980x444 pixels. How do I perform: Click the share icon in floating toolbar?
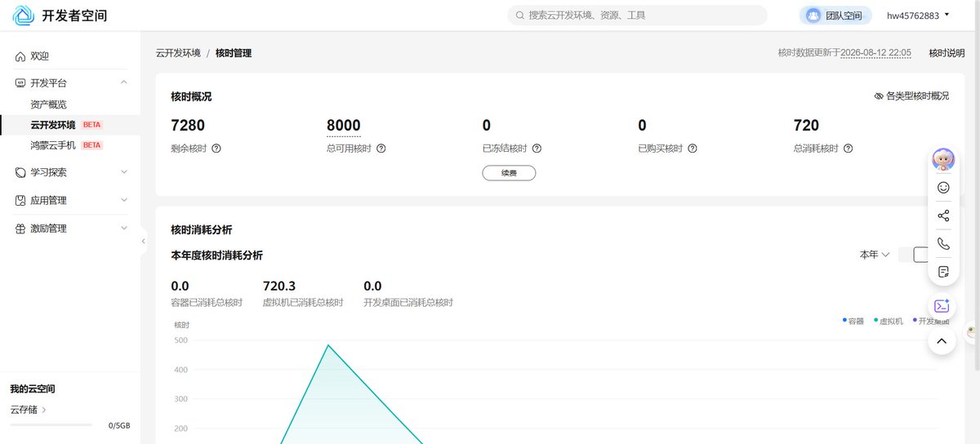[x=943, y=215]
